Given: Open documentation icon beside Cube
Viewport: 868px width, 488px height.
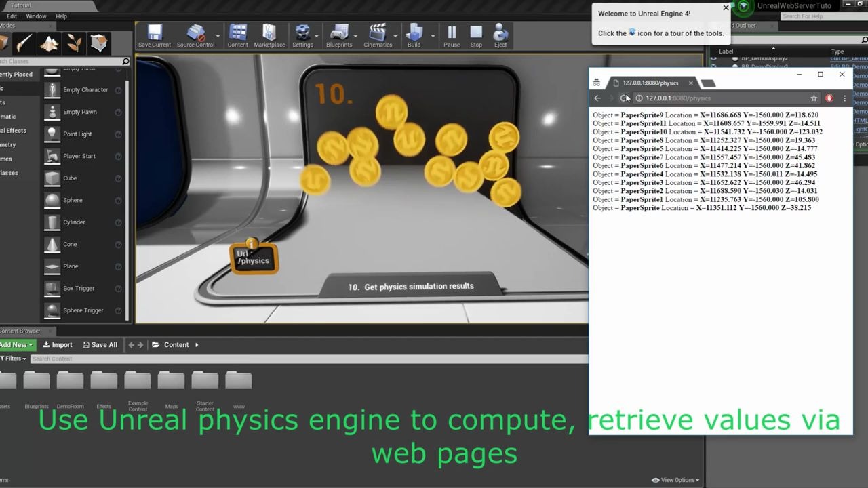Looking at the screenshot, I should coord(118,178).
